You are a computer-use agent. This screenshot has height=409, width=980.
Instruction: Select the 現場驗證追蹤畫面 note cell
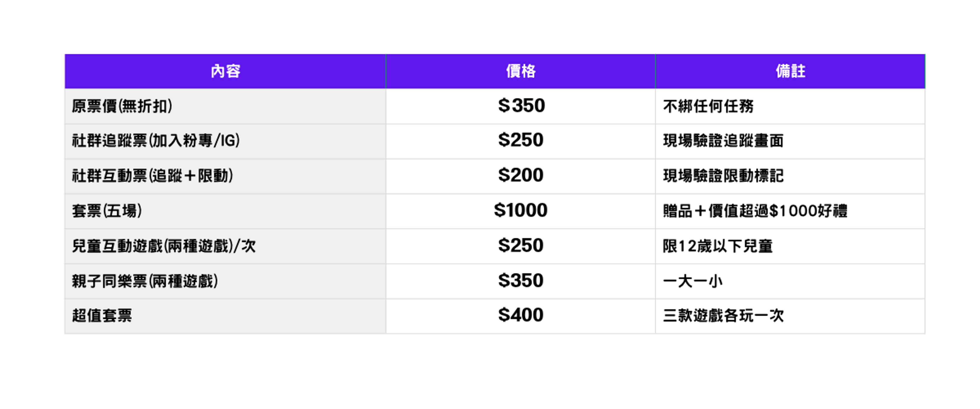click(x=790, y=141)
